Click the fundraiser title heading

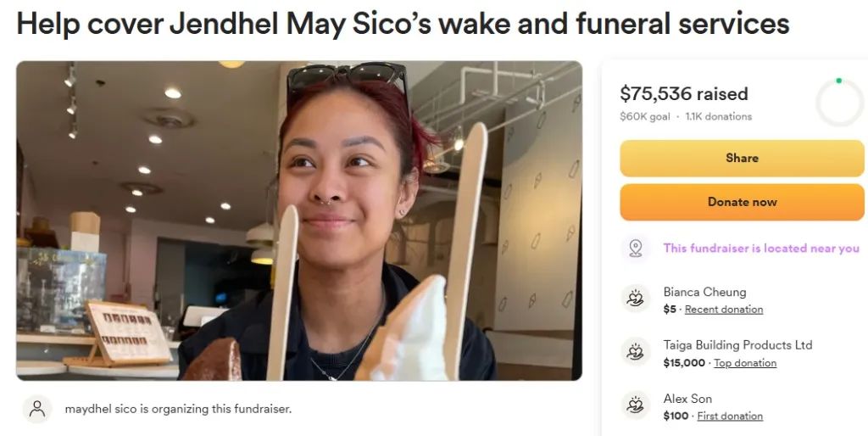click(403, 24)
